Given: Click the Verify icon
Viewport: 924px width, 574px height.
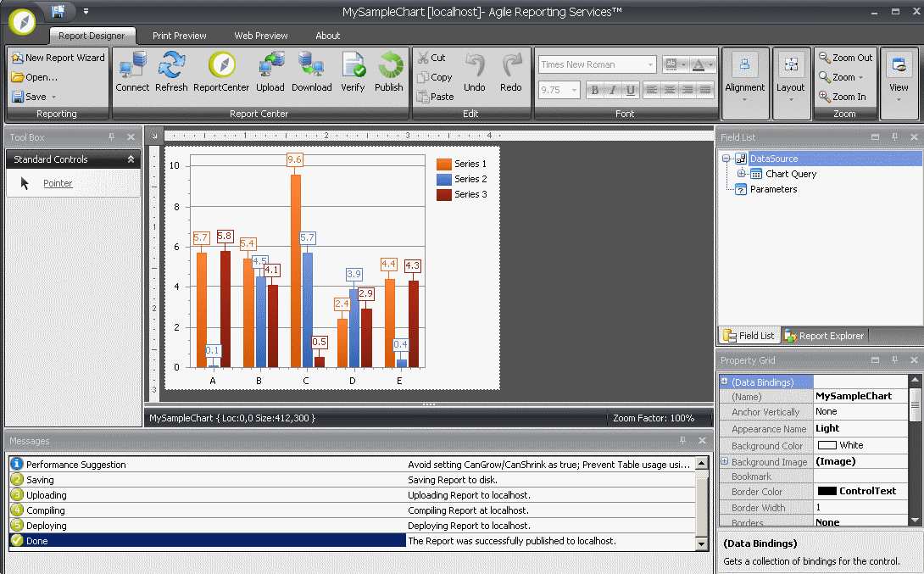Looking at the screenshot, I should point(353,72).
